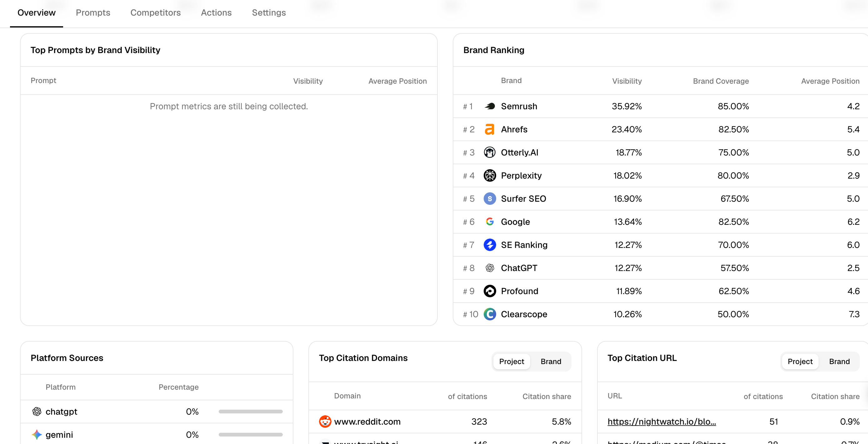Viewport: 868px width, 444px height.
Task: Click the Semrush brand logo icon
Action: coord(490,106)
